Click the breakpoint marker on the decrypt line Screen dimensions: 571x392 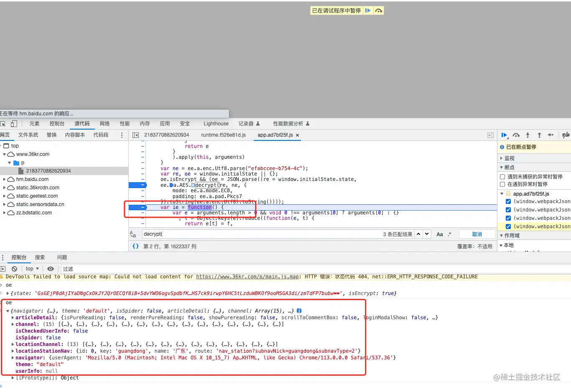(x=138, y=185)
